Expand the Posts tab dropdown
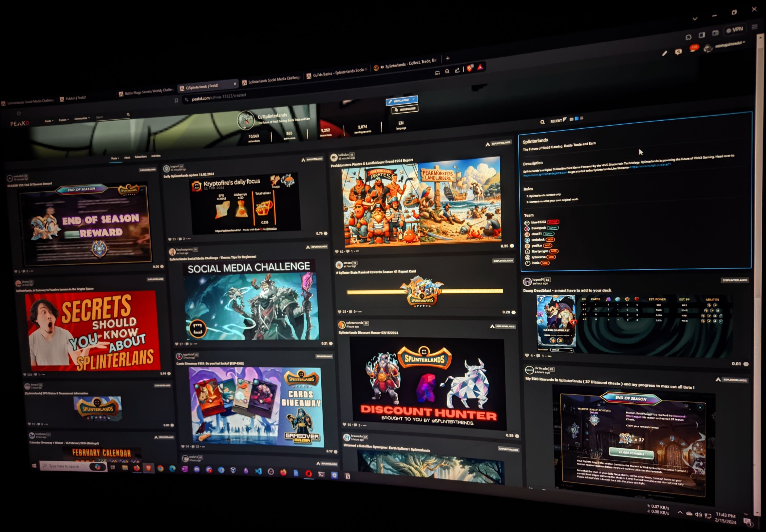 (115, 158)
